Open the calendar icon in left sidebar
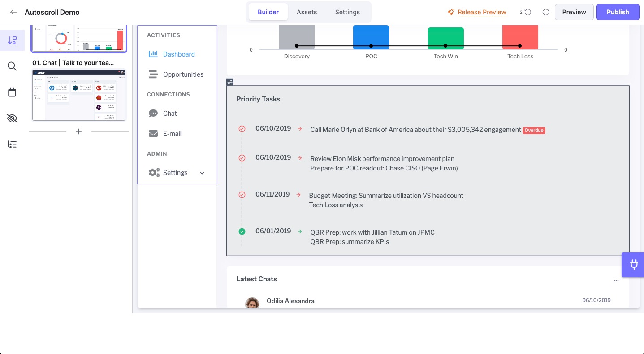The width and height of the screenshot is (644, 354). point(12,92)
